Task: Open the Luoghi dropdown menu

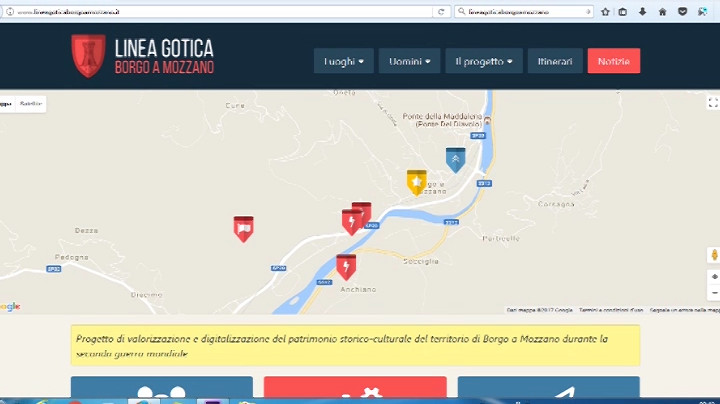Action: click(x=343, y=61)
